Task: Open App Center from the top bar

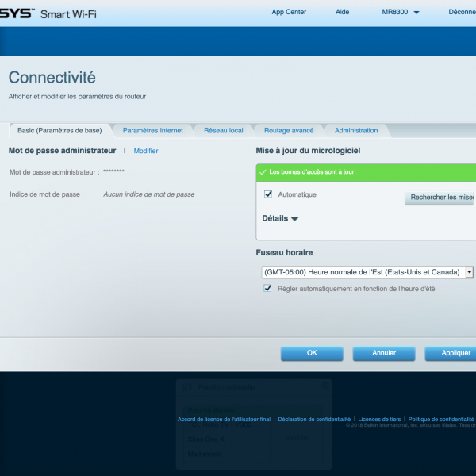Action: click(289, 13)
